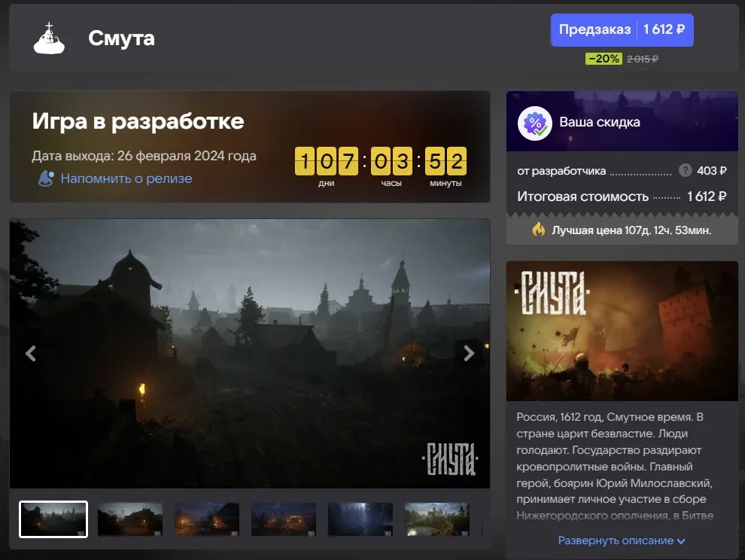Show previous screenshot with left arrow
This screenshot has width=745, height=560.
point(31,353)
